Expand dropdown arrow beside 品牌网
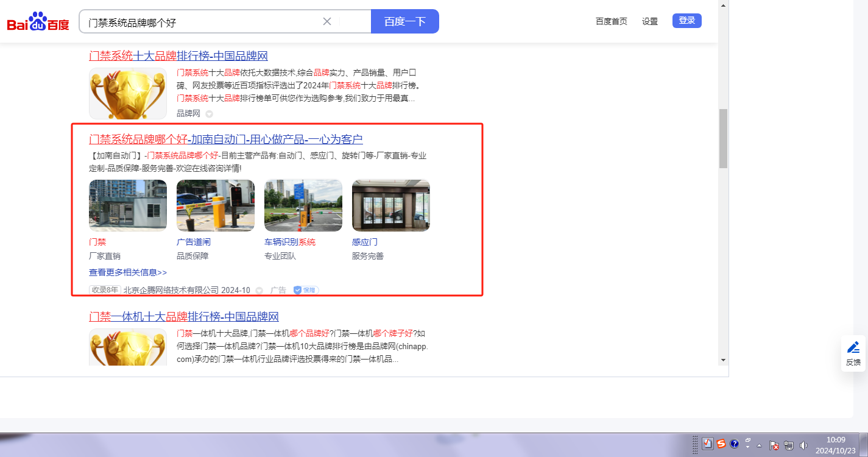This screenshot has height=457, width=868. click(209, 114)
